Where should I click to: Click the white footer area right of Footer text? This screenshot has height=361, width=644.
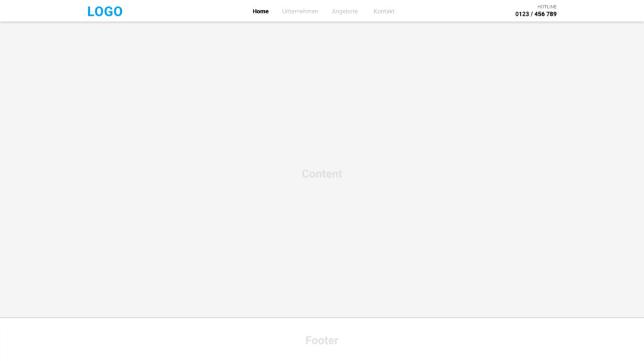[x=491, y=340]
